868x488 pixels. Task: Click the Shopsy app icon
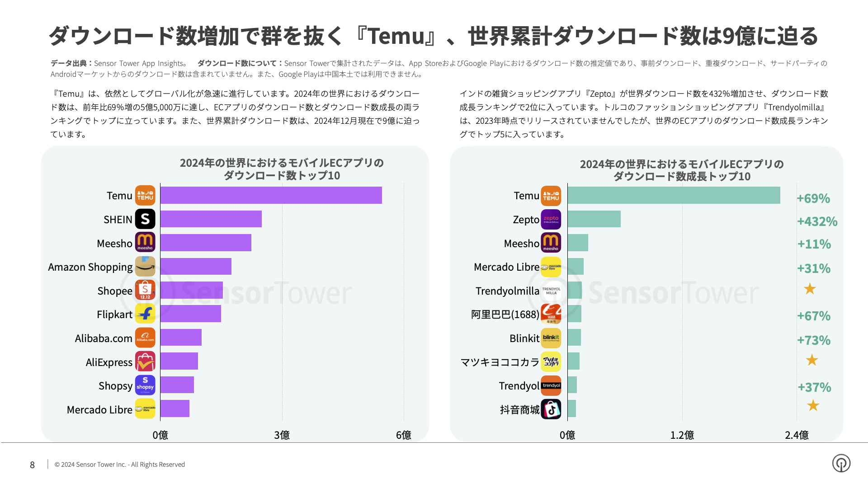(x=145, y=385)
